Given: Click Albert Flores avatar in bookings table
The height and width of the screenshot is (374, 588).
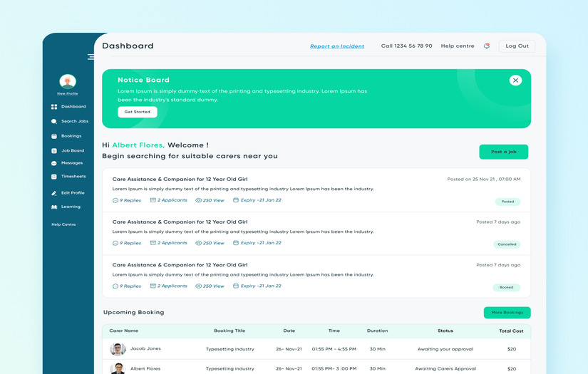Looking at the screenshot, I should 118,368.
